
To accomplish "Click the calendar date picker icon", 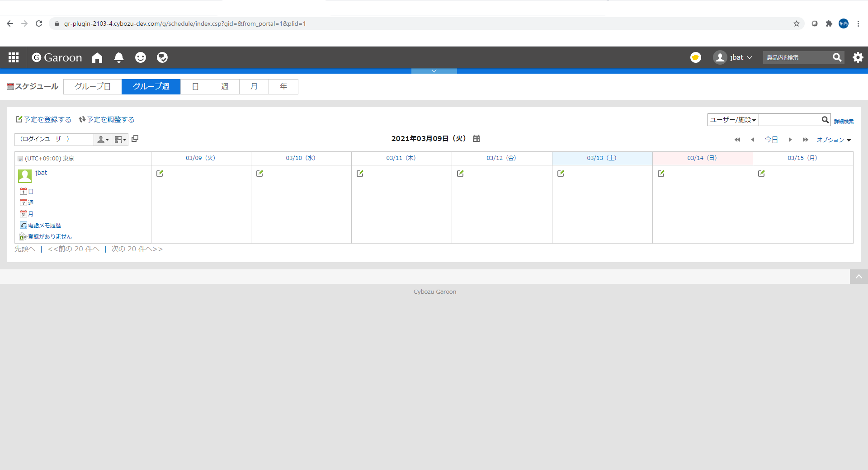I will click(476, 139).
